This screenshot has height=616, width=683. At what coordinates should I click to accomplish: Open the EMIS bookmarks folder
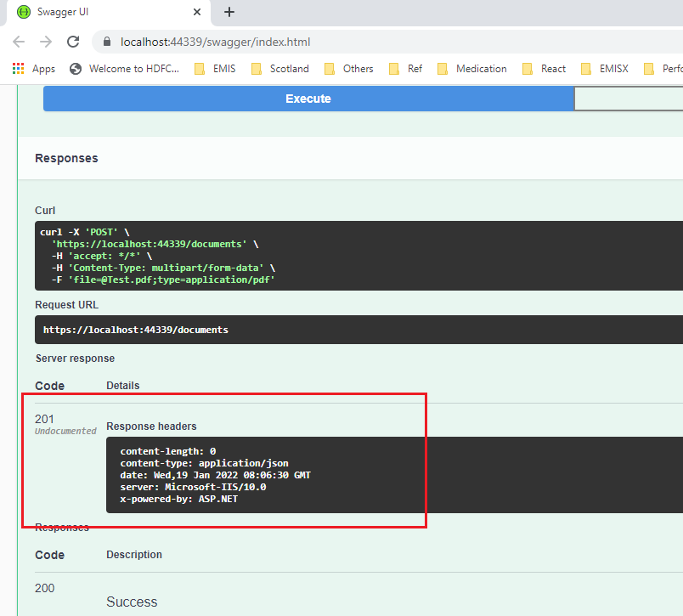click(215, 69)
